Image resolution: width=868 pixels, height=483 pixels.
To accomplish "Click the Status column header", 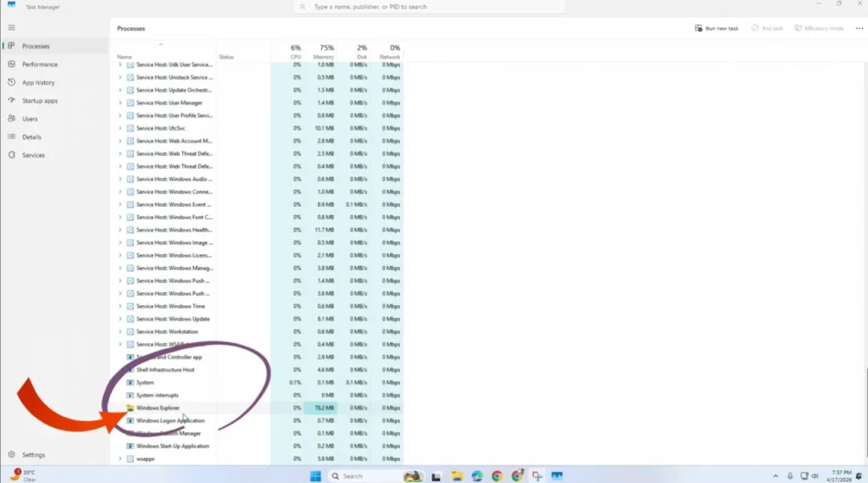I will click(243, 52).
